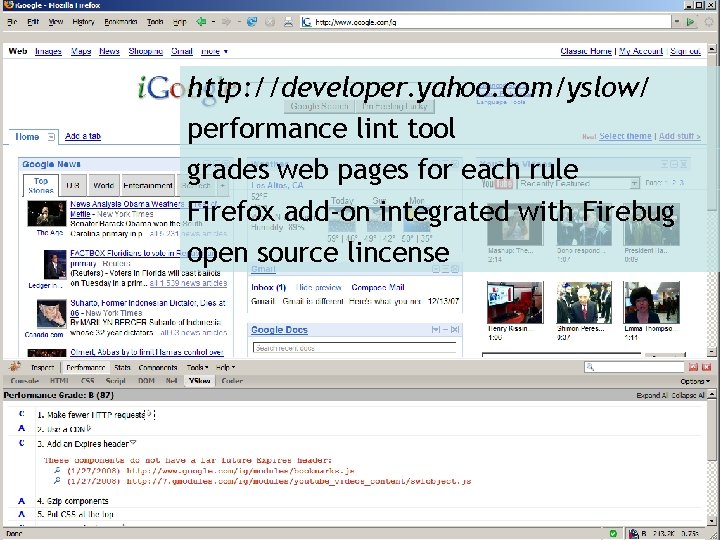Open the File menu
This screenshot has width=720, height=540.
[x=12, y=22]
